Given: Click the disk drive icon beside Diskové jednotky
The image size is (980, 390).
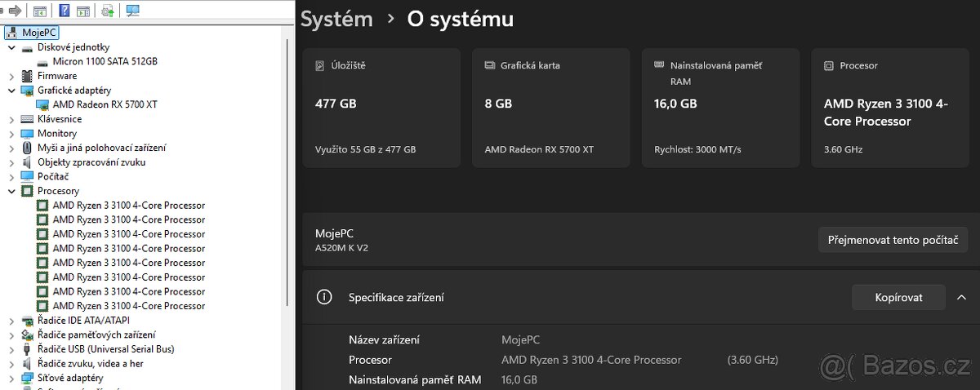Looking at the screenshot, I should [x=27, y=47].
